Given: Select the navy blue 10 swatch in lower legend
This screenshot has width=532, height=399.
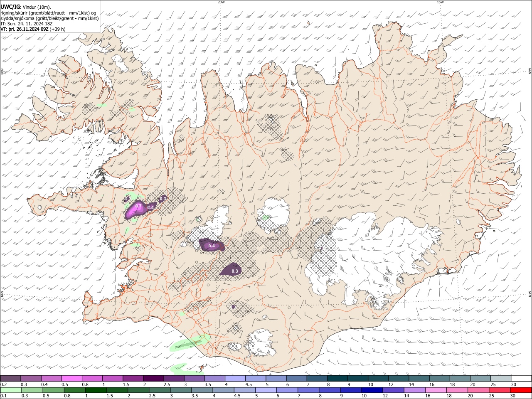Looking at the screenshot, I should 372,390.
